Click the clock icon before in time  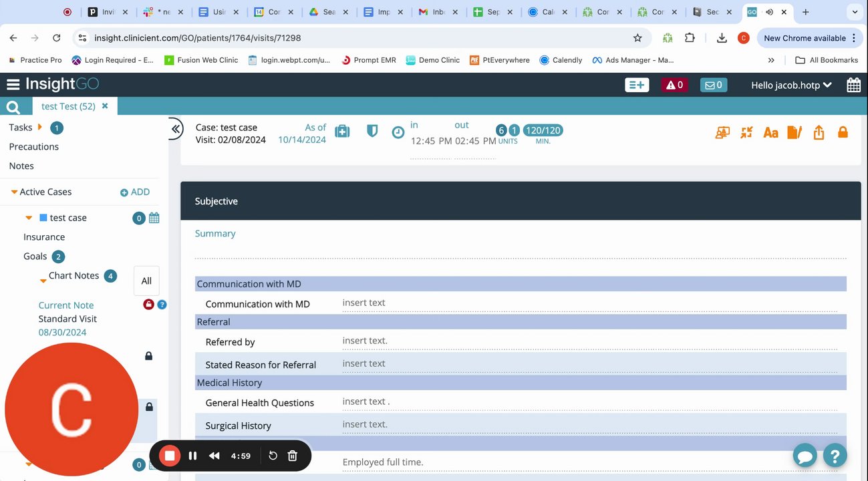click(398, 132)
